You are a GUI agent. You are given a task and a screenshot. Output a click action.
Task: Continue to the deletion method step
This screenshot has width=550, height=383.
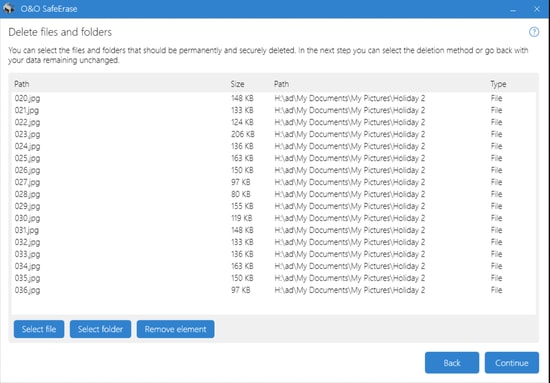point(512,363)
